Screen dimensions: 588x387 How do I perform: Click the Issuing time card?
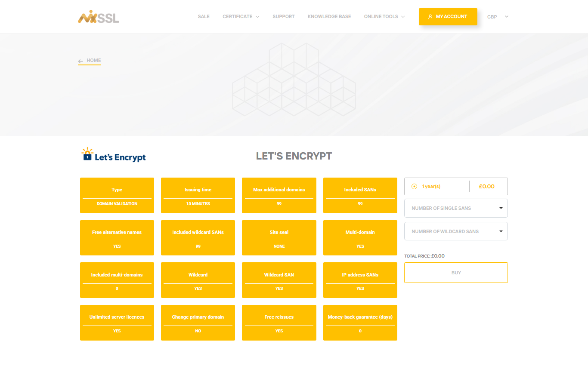tap(198, 195)
